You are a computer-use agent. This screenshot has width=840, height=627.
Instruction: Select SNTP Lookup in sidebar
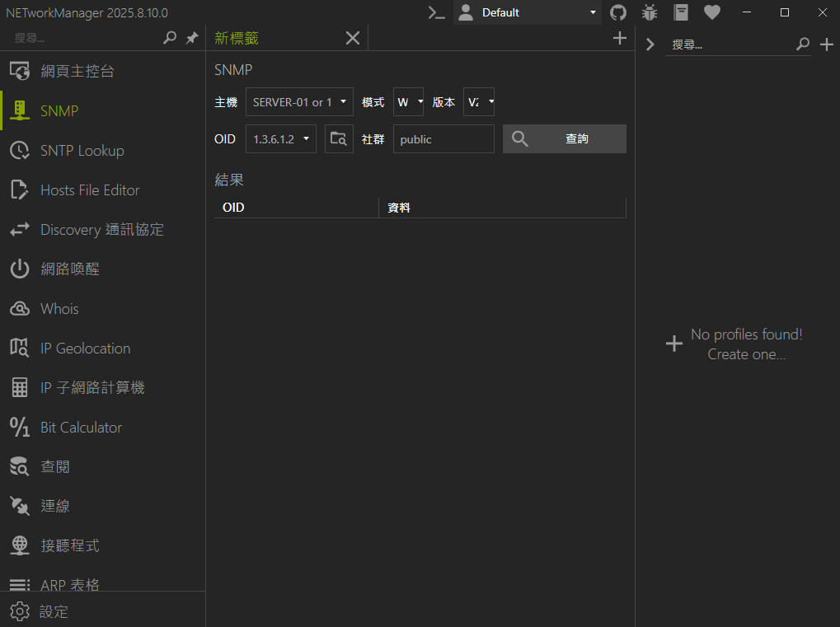point(103,151)
